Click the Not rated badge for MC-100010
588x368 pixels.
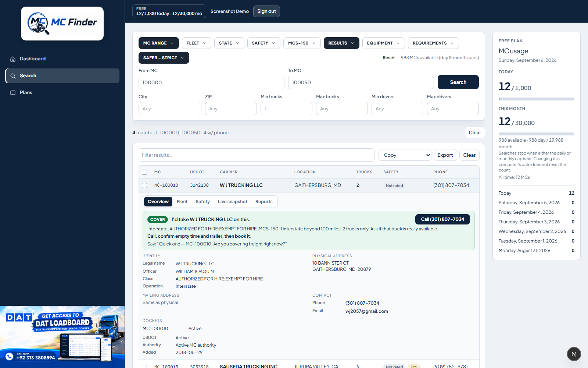pyautogui.click(x=394, y=186)
